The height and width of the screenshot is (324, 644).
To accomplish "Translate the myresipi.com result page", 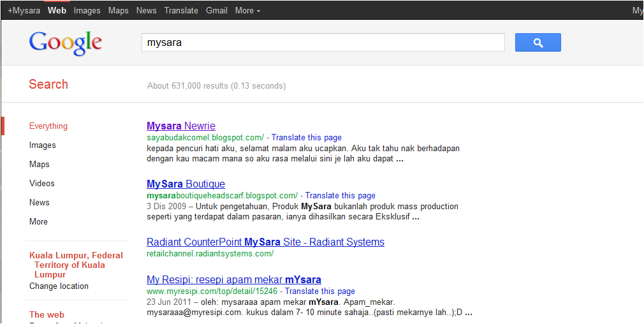I will (320, 291).
